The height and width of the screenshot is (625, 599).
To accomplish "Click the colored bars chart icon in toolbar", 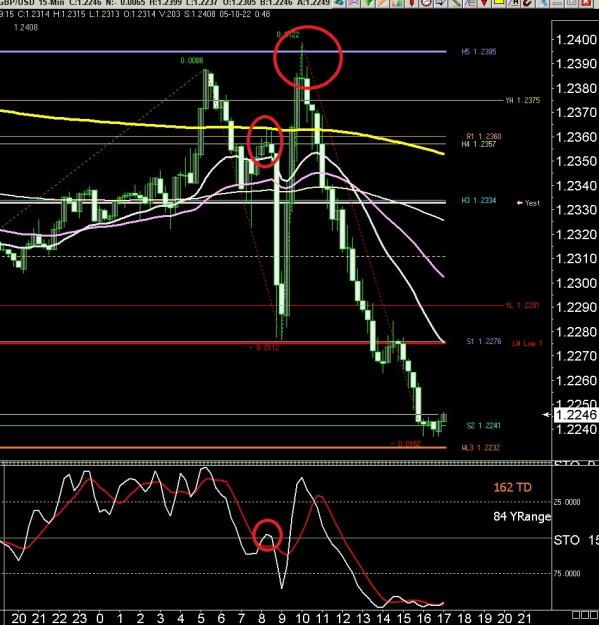I will pyautogui.click(x=397, y=3).
